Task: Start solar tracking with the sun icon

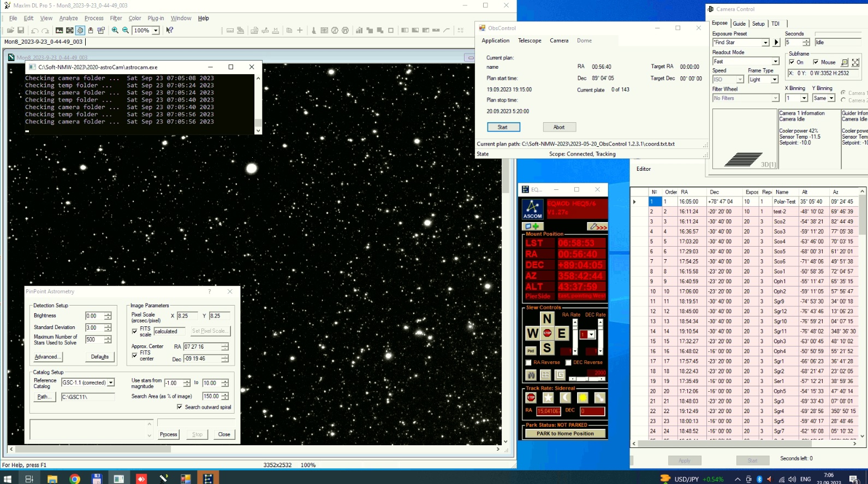Action: (582, 397)
